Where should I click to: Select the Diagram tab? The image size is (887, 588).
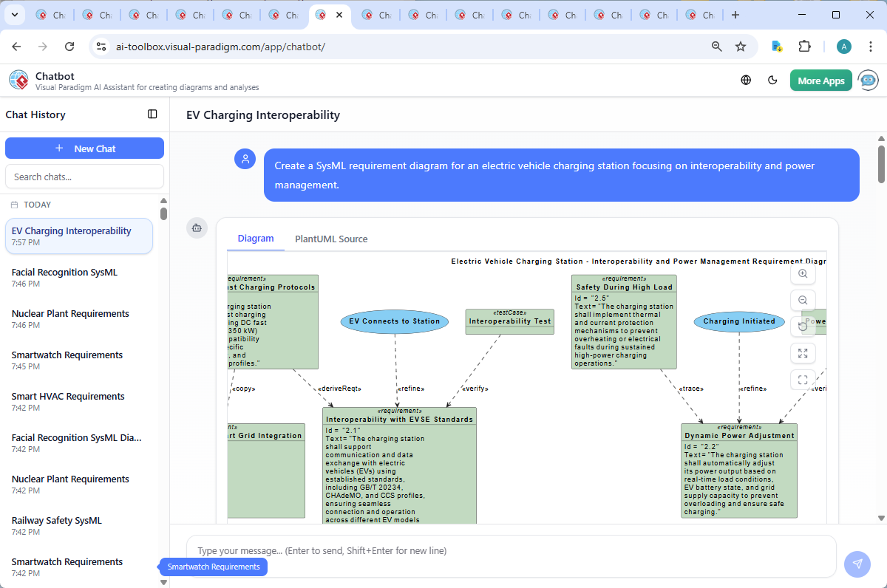(x=256, y=239)
